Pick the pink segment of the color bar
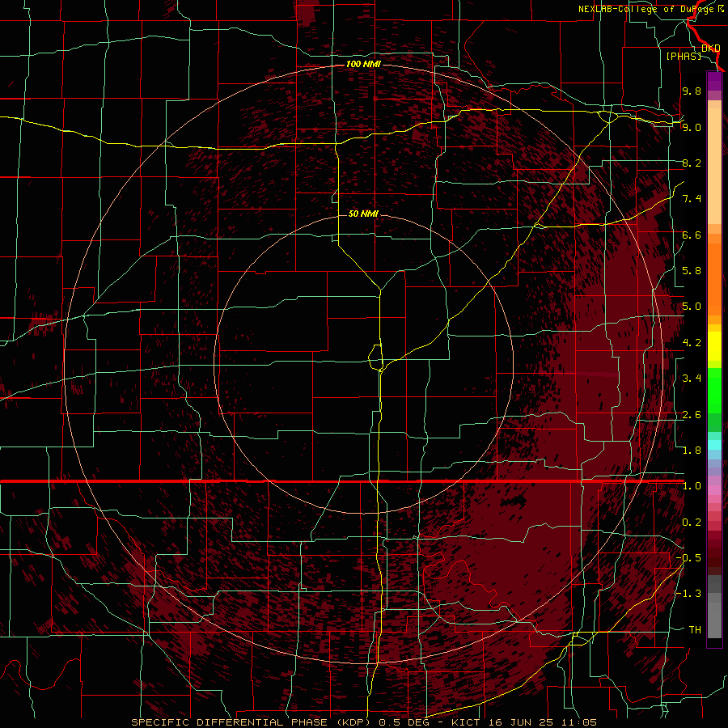 (x=714, y=490)
